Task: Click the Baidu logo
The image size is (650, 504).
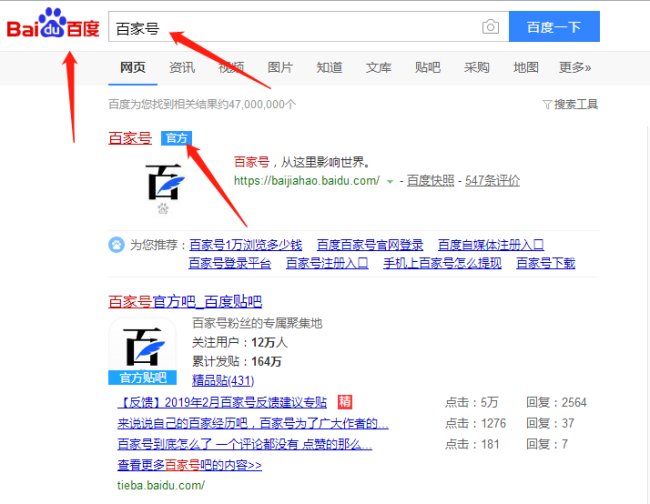Action: [53, 24]
